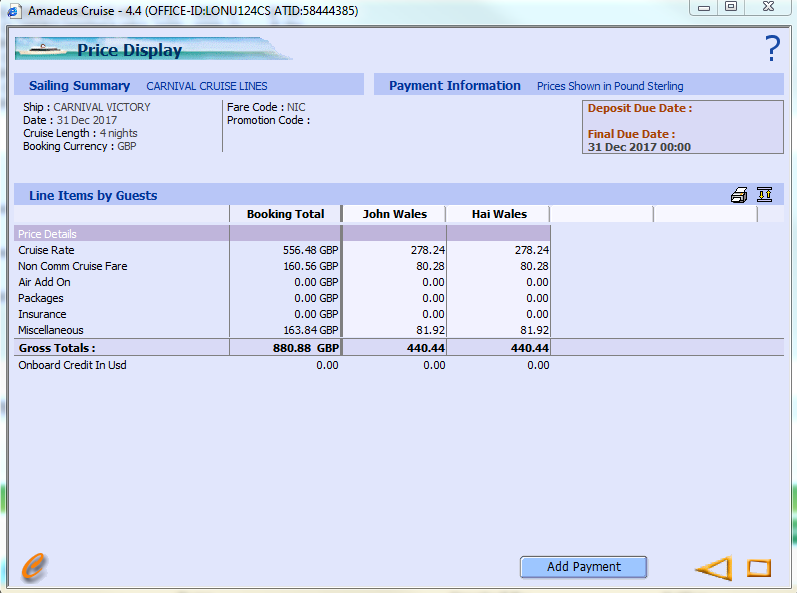
Task: Click John Wales gross total 440.44
Action: click(x=425, y=348)
